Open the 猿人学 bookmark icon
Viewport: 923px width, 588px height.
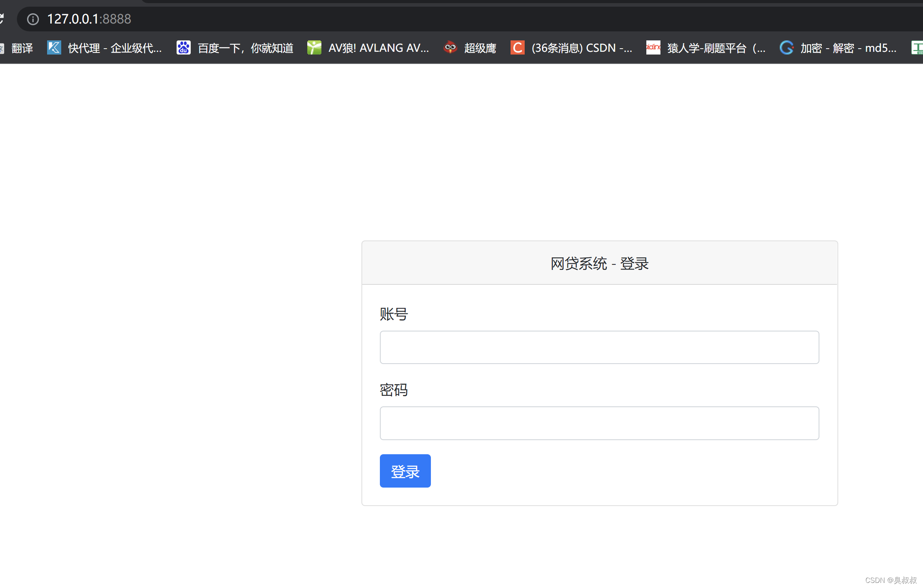[653, 48]
